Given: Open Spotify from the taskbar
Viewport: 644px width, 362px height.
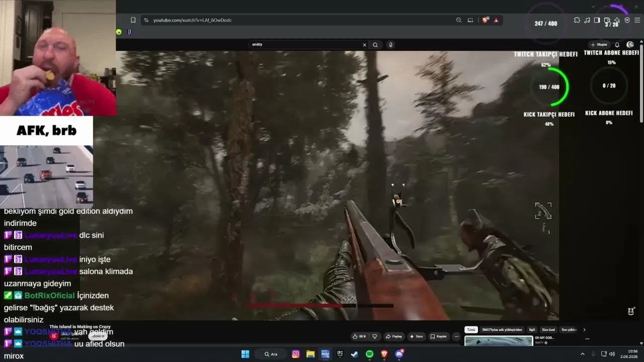Looking at the screenshot, I should point(369,354).
